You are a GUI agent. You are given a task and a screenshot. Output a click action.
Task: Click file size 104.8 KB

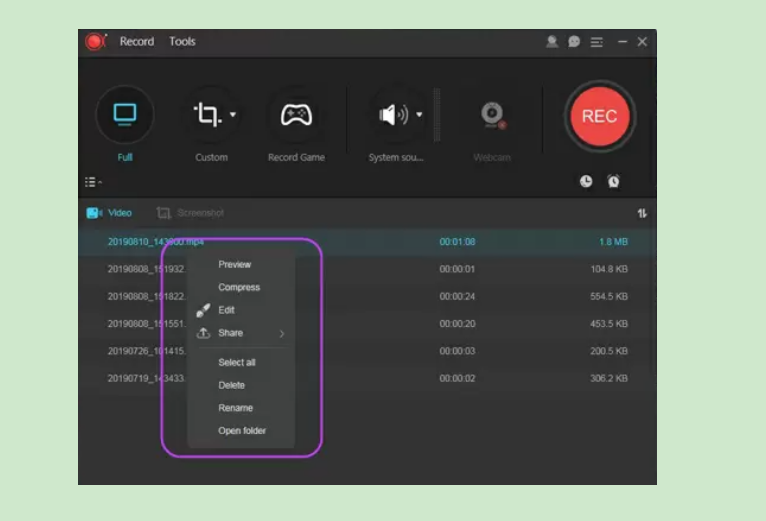[609, 269]
